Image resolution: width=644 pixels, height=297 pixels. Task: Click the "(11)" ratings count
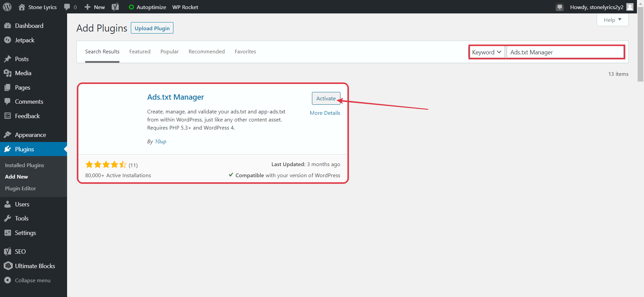133,165
